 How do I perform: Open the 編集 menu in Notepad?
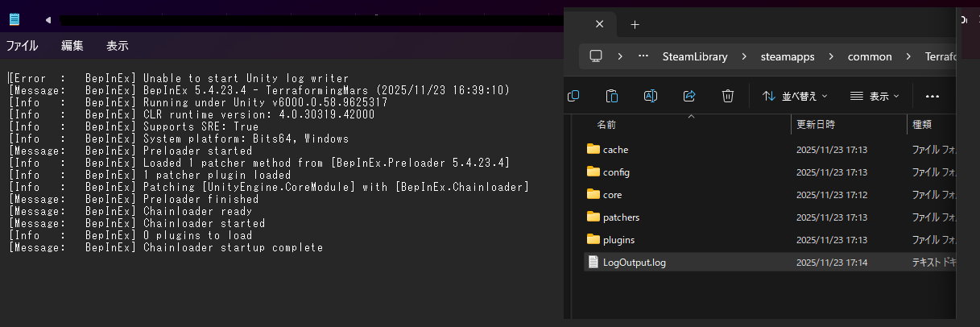coord(72,46)
